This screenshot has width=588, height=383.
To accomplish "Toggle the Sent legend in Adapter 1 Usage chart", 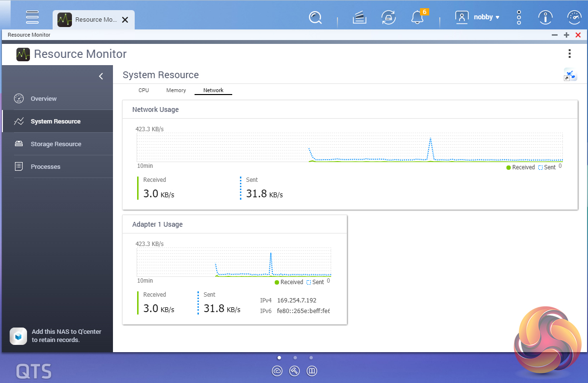I will 315,282.
